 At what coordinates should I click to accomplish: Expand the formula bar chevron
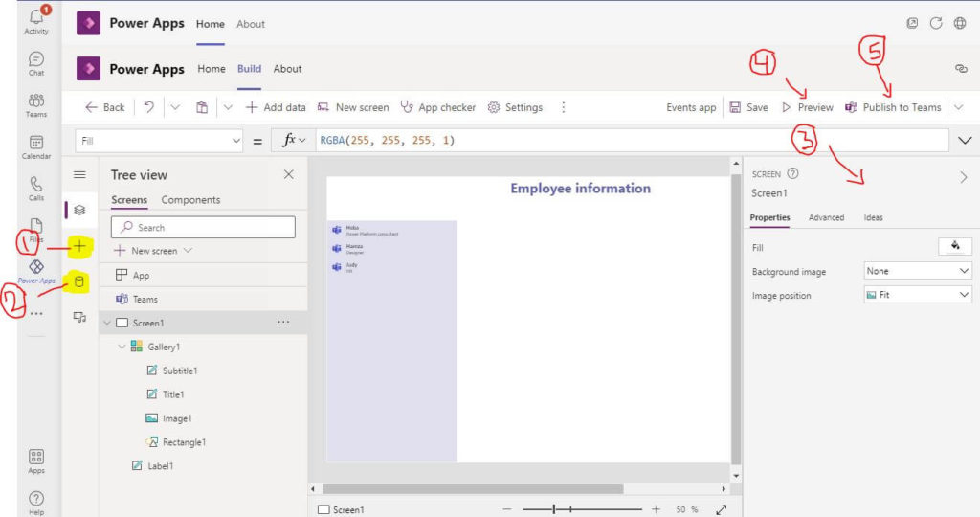965,140
